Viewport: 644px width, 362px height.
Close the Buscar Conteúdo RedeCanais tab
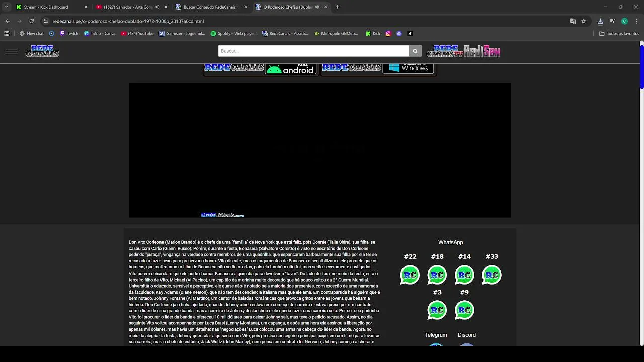(x=246, y=7)
